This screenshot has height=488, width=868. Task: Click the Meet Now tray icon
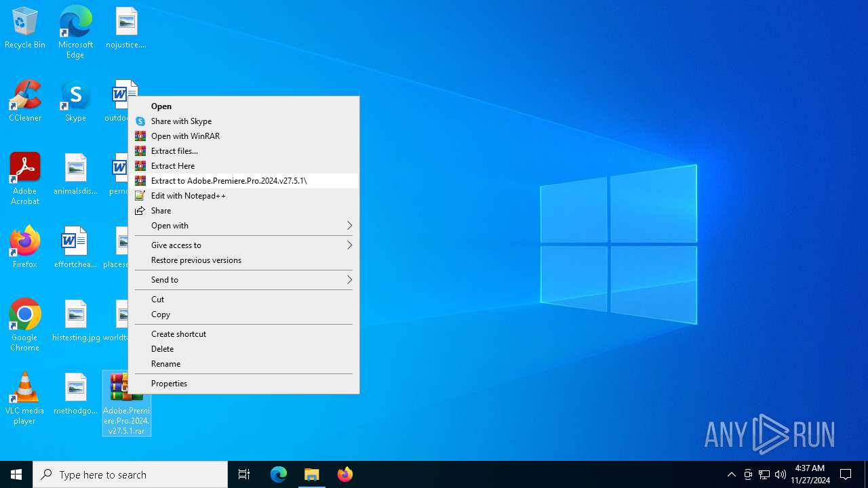click(x=748, y=474)
